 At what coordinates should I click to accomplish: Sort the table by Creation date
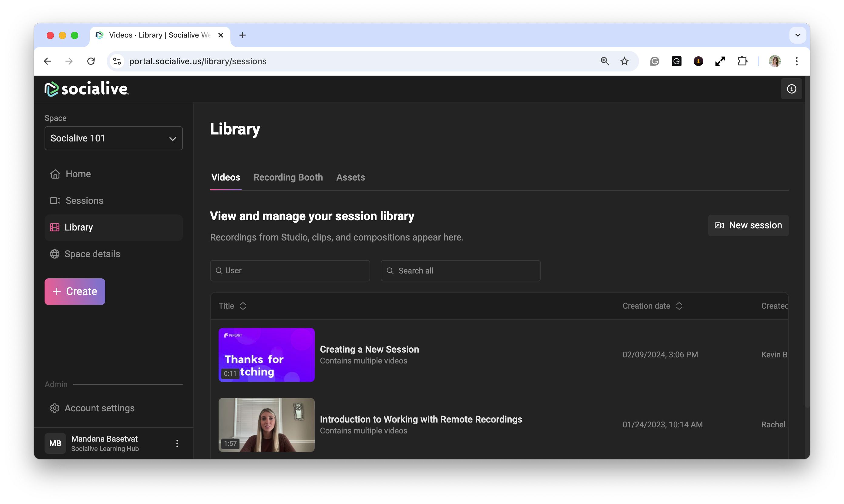pos(679,306)
